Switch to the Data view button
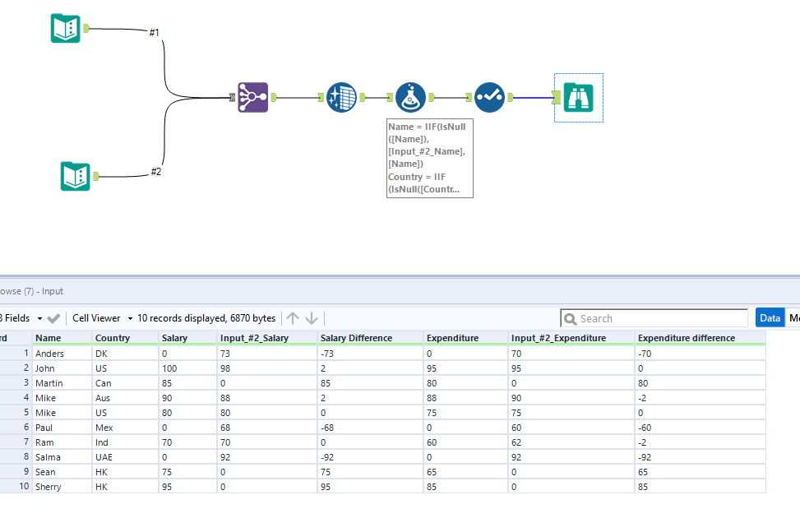 [770, 317]
